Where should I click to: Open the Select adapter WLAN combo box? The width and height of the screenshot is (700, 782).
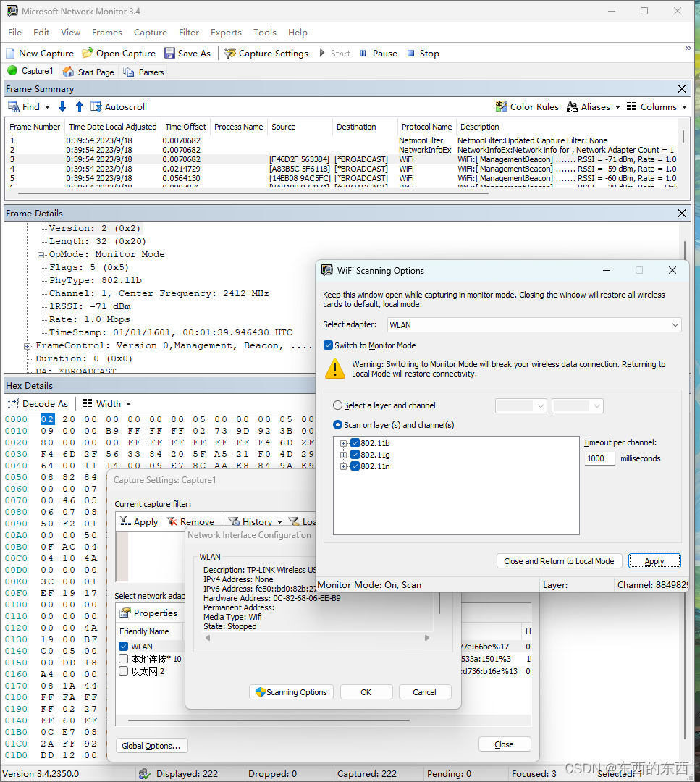click(x=534, y=324)
